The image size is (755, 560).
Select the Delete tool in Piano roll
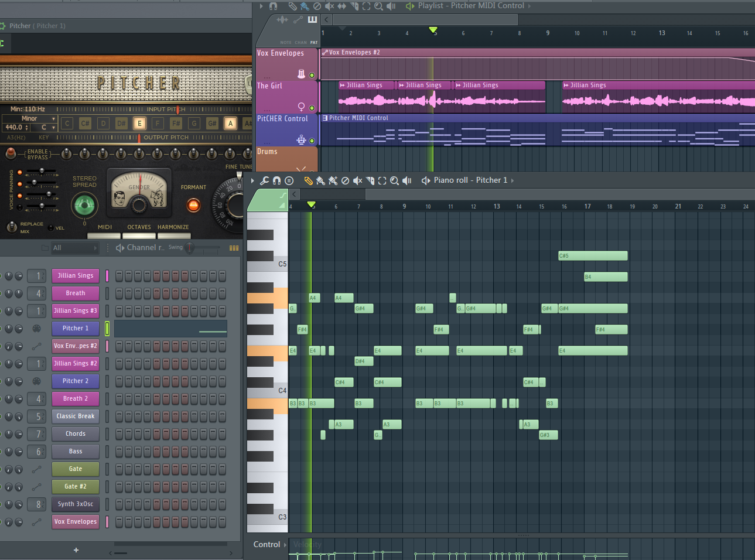pos(345,180)
